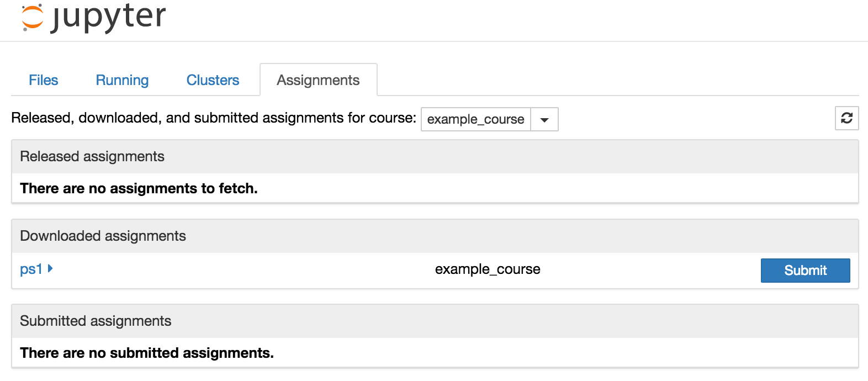Viewport: 868px width, 381px height.
Task: Click the example_course name in ps1 row
Action: tap(488, 269)
